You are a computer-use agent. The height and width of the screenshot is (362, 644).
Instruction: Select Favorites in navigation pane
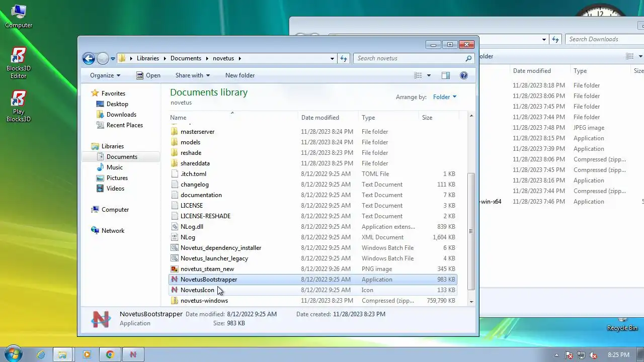click(113, 94)
